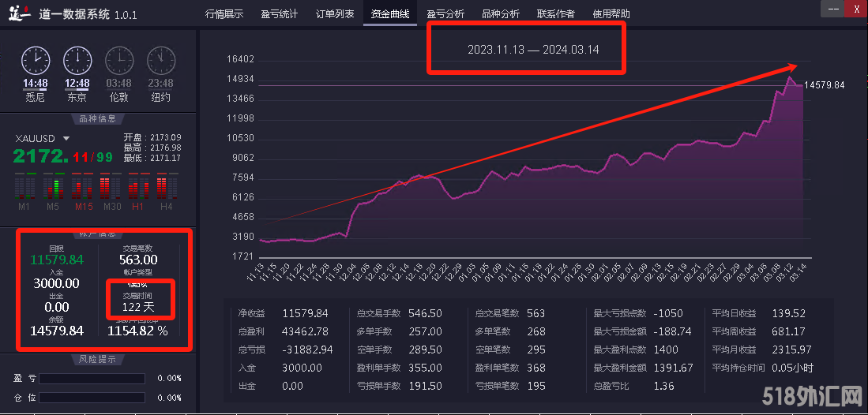Image resolution: width=868 pixels, height=415 pixels.
Task: Click the 净收益 value 11579.84
Action: tap(305, 314)
